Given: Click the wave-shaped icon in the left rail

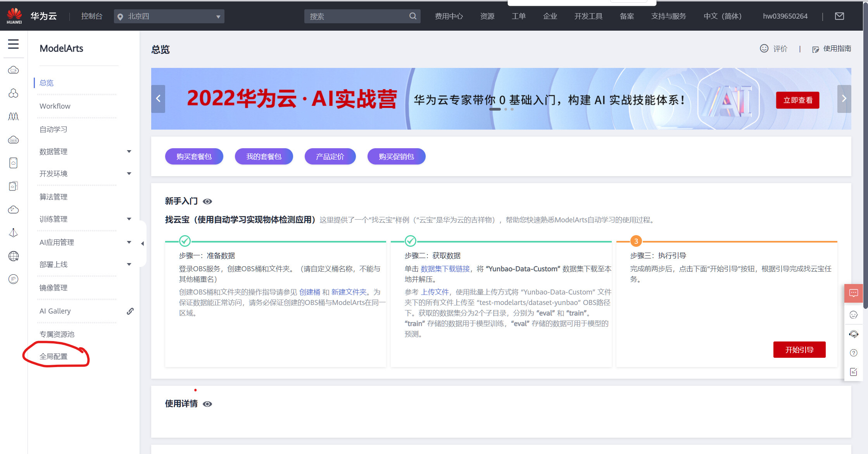Looking at the screenshot, I should pyautogui.click(x=13, y=116).
